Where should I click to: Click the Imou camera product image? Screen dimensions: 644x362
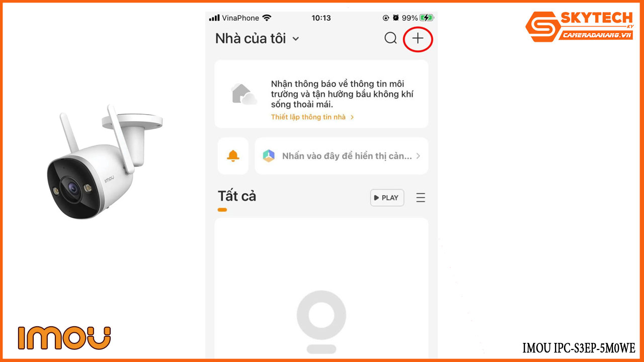click(x=105, y=162)
